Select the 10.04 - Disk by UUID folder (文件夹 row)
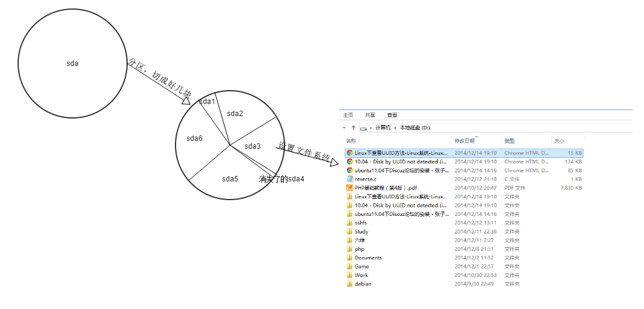This screenshot has width=644, height=309. pos(401,205)
